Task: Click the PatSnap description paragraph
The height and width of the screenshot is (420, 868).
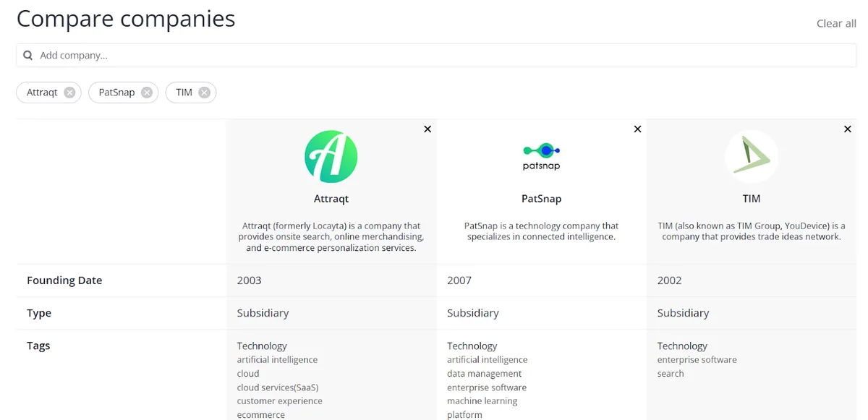Action: point(542,231)
